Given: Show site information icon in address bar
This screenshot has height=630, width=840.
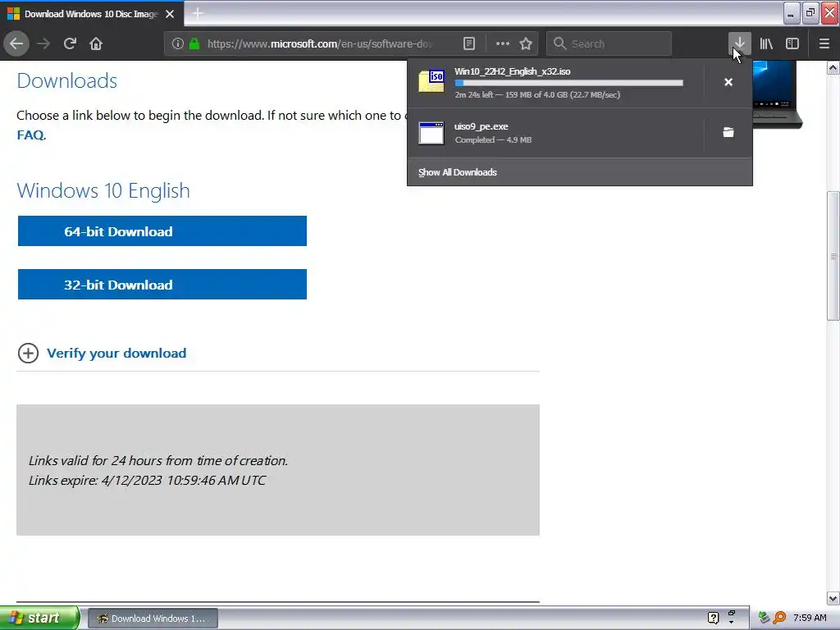Looking at the screenshot, I should (x=178, y=43).
